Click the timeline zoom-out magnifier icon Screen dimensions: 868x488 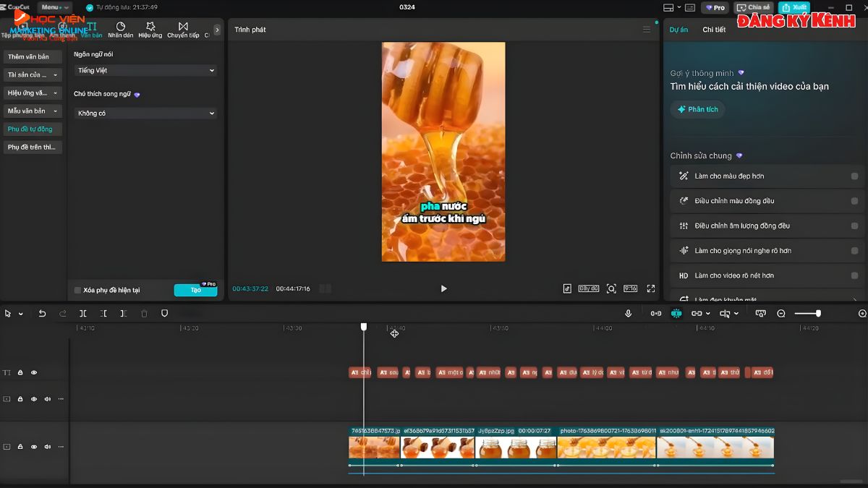[781, 314]
